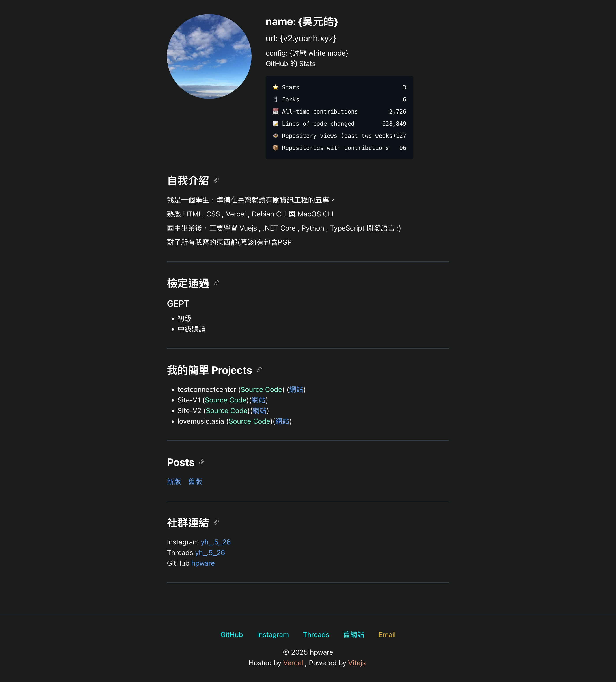
Task: Click anchor link icon beside 檢定通過 heading
Action: point(216,283)
